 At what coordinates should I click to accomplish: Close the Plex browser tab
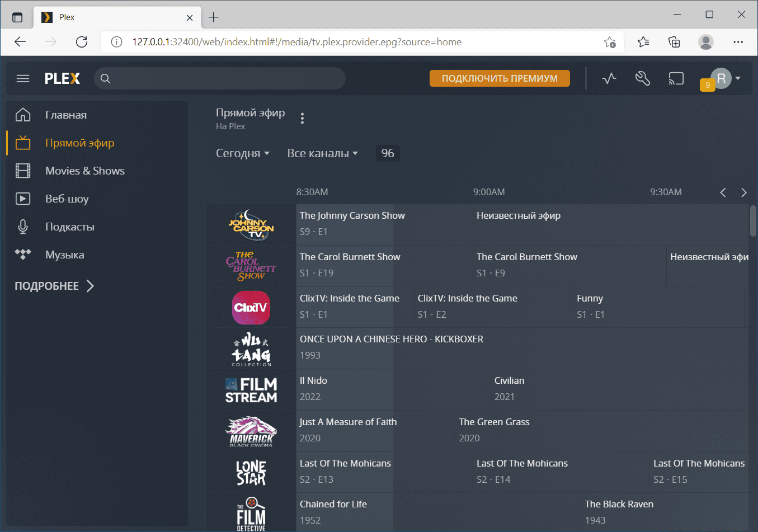190,17
